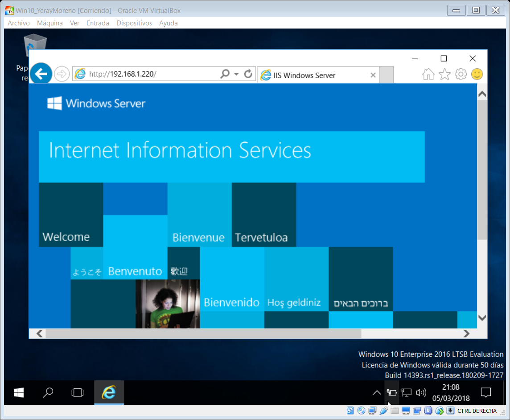The image size is (510, 420).
Task: Open the Action Center notification icon
Action: point(485,393)
